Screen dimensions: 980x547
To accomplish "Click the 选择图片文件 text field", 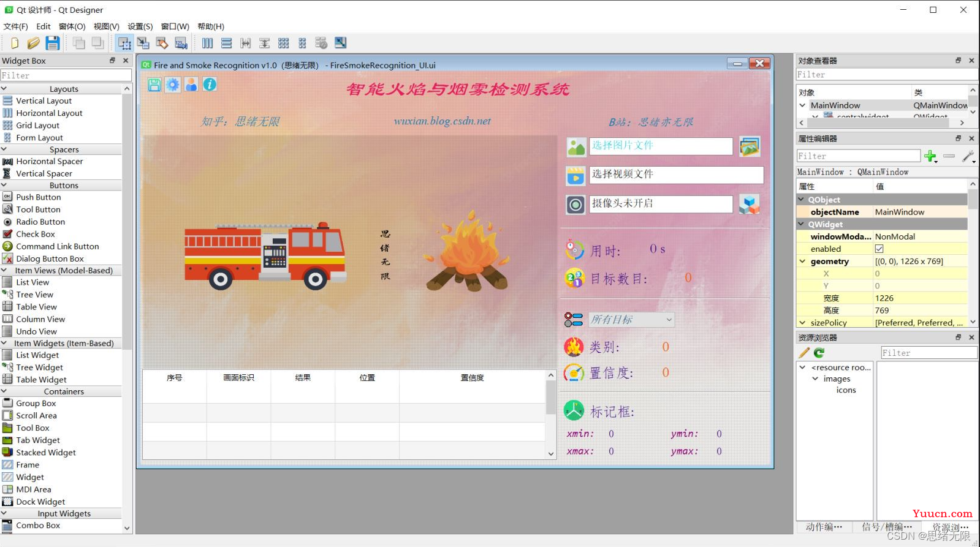I will tap(661, 146).
